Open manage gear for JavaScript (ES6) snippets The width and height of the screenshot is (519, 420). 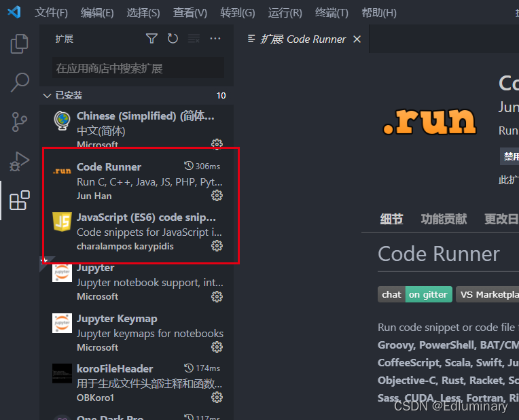pyautogui.click(x=217, y=246)
